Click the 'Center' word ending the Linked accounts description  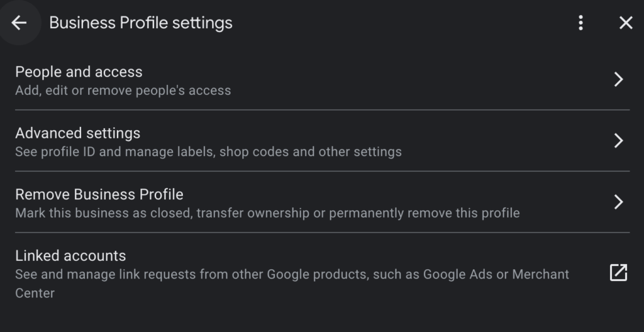tap(35, 293)
